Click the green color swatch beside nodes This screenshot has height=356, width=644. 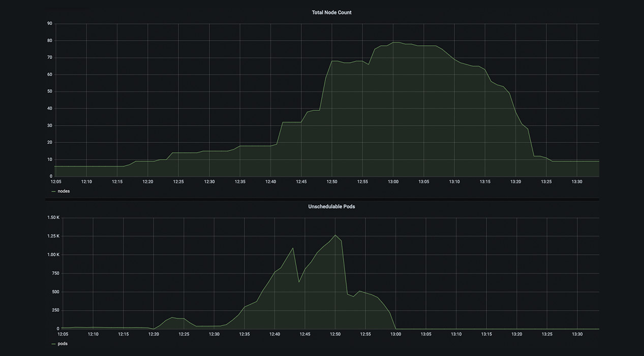[x=53, y=191]
